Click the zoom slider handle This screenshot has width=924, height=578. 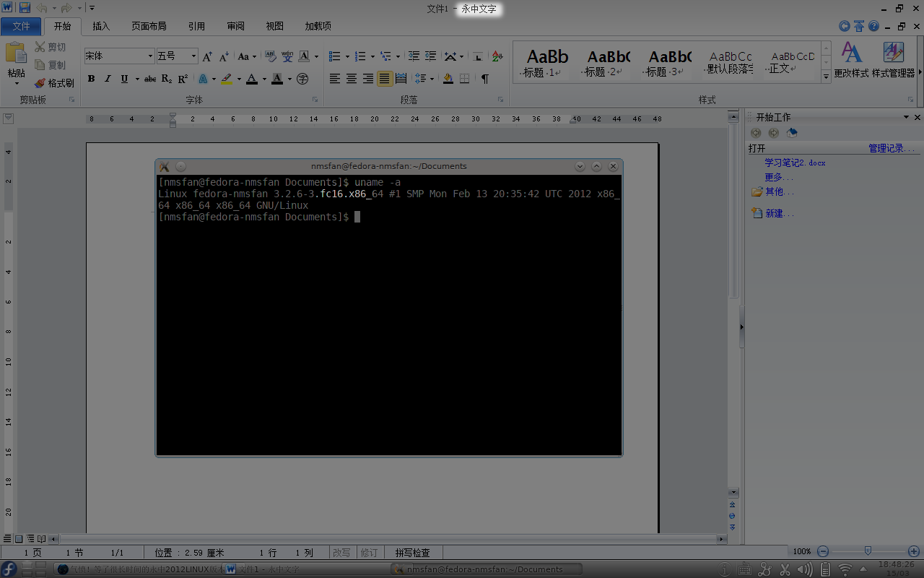pyautogui.click(x=868, y=551)
